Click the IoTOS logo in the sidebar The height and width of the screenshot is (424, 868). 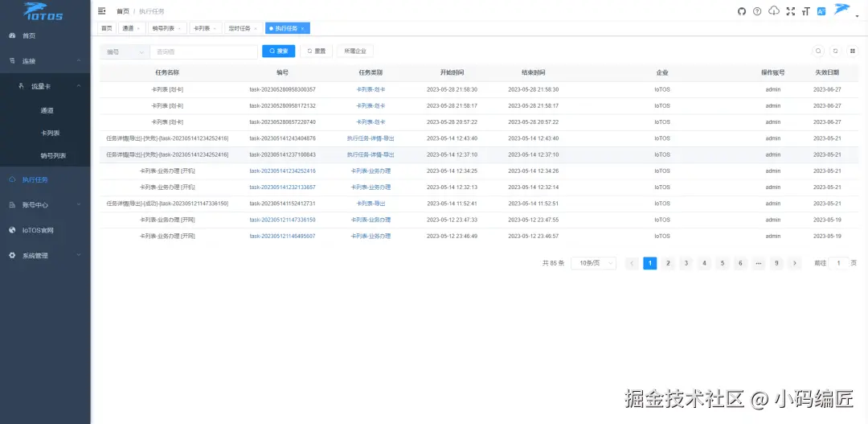(43, 11)
